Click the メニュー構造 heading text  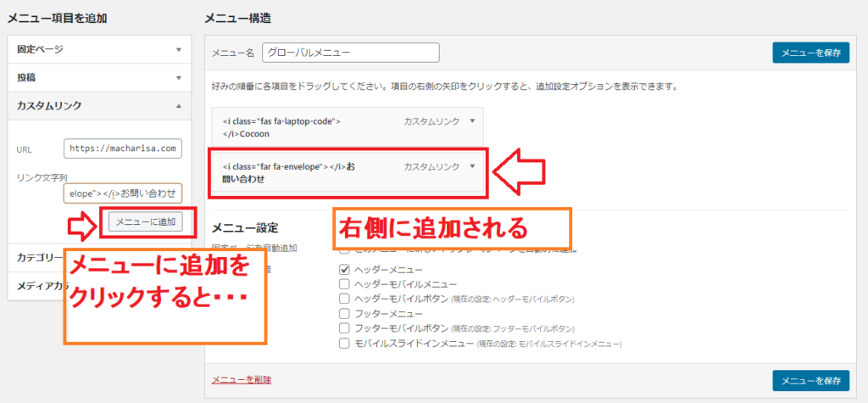(237, 19)
